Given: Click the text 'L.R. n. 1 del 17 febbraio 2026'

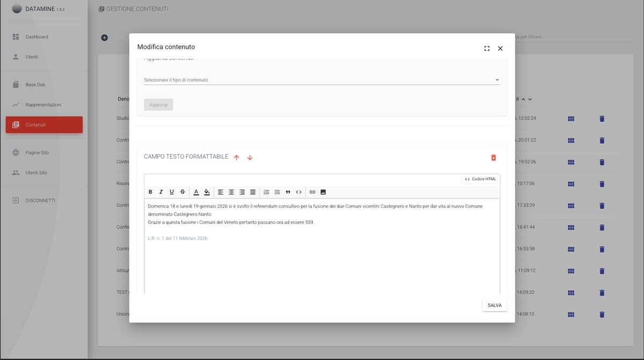Looking at the screenshot, I should (178, 238).
